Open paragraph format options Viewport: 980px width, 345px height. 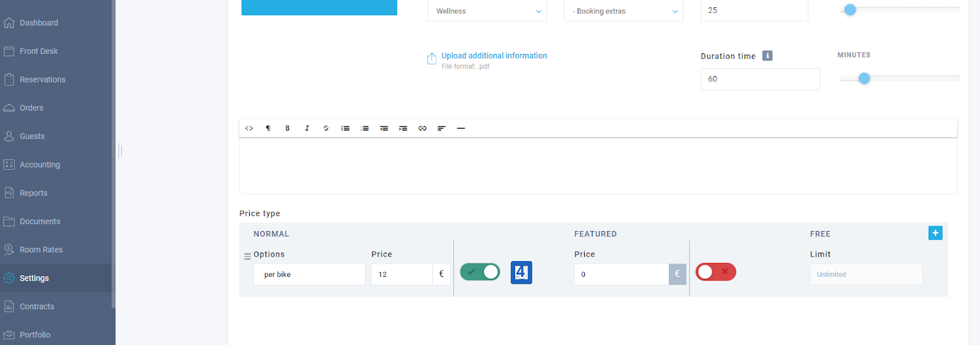268,128
